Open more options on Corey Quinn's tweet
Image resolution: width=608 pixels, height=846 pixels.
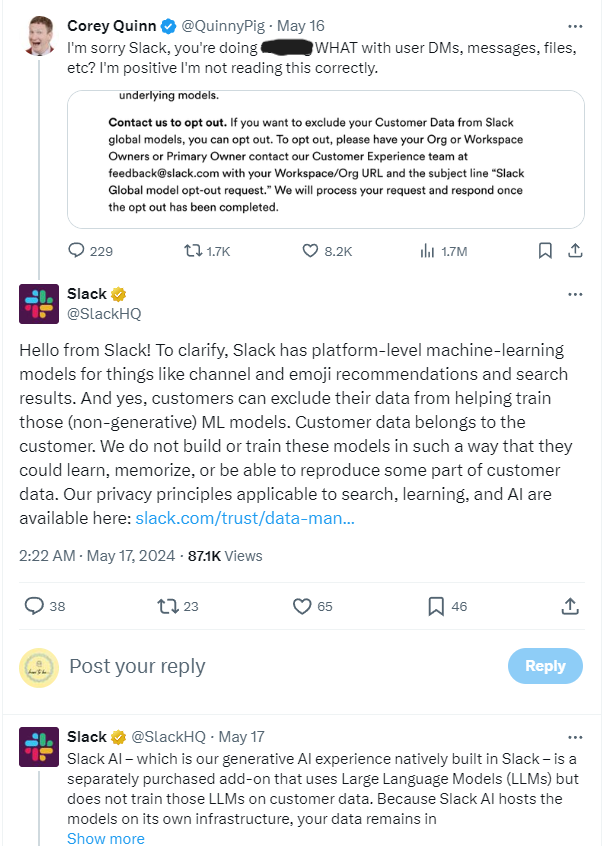pyautogui.click(x=575, y=26)
